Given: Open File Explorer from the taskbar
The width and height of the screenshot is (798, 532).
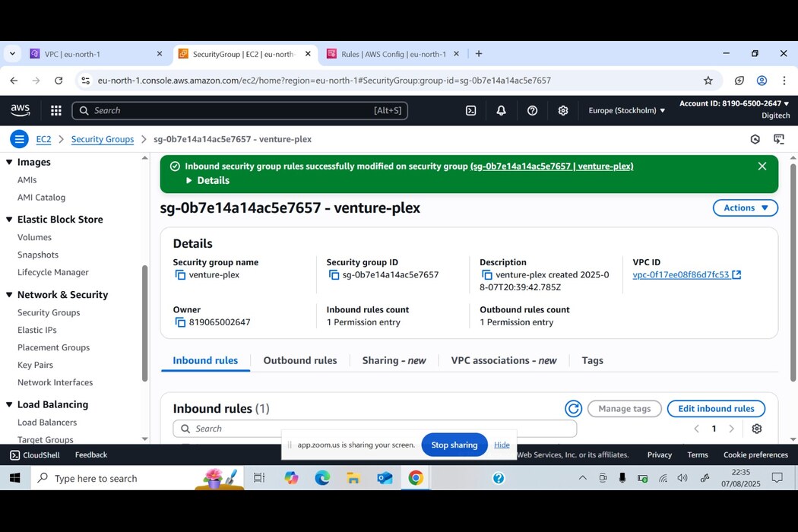Looking at the screenshot, I should (x=353, y=478).
